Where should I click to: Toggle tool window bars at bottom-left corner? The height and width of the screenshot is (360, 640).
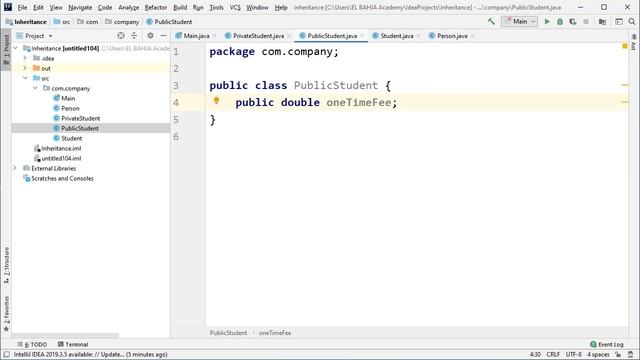[x=6, y=354]
